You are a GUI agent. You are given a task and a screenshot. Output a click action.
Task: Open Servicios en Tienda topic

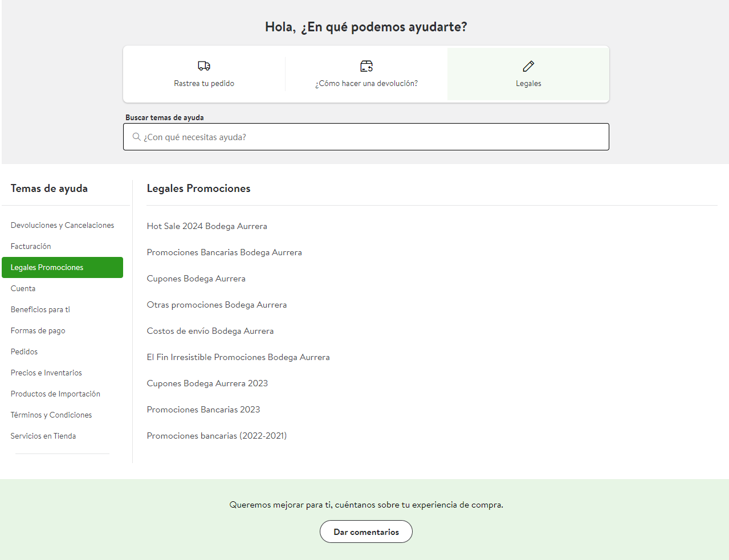(43, 436)
